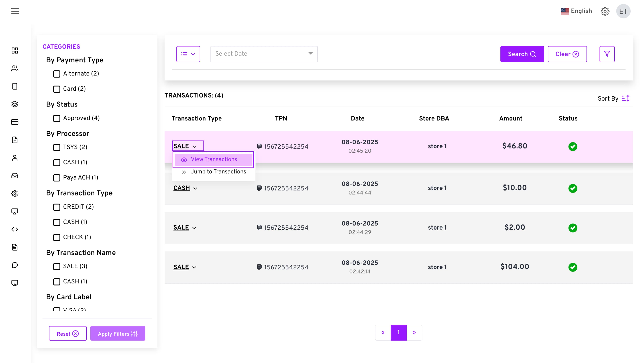Click the layers stack sidebar icon
Screen dimensions: 644x363
15,104
